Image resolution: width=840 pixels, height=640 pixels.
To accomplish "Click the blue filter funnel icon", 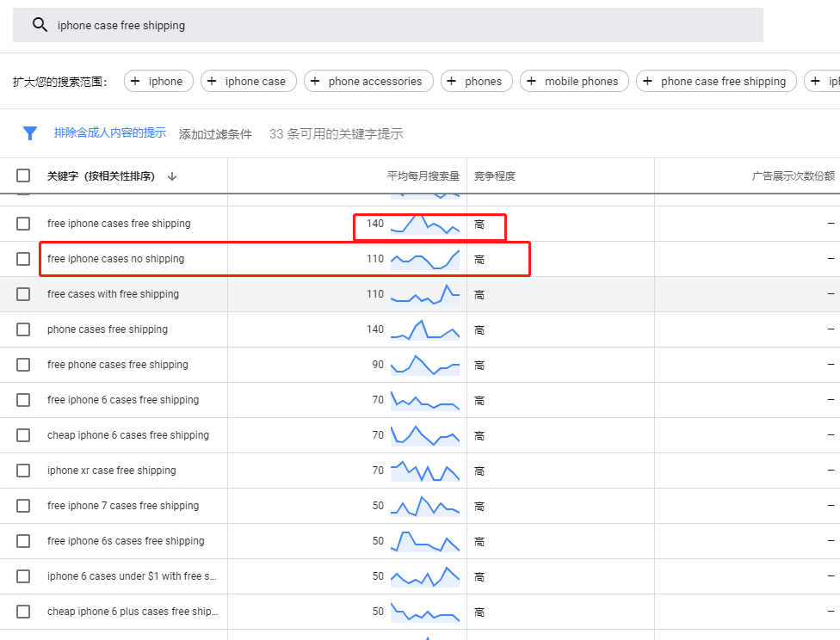I will pos(30,133).
